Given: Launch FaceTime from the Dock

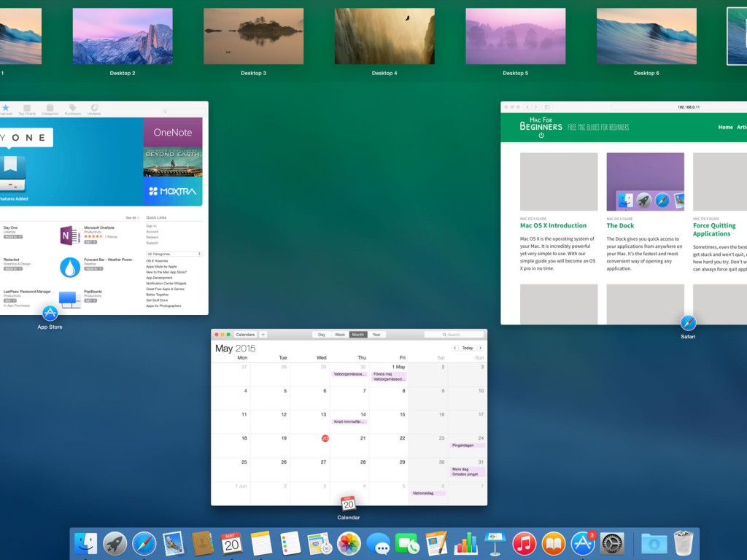Looking at the screenshot, I should click(x=407, y=543).
